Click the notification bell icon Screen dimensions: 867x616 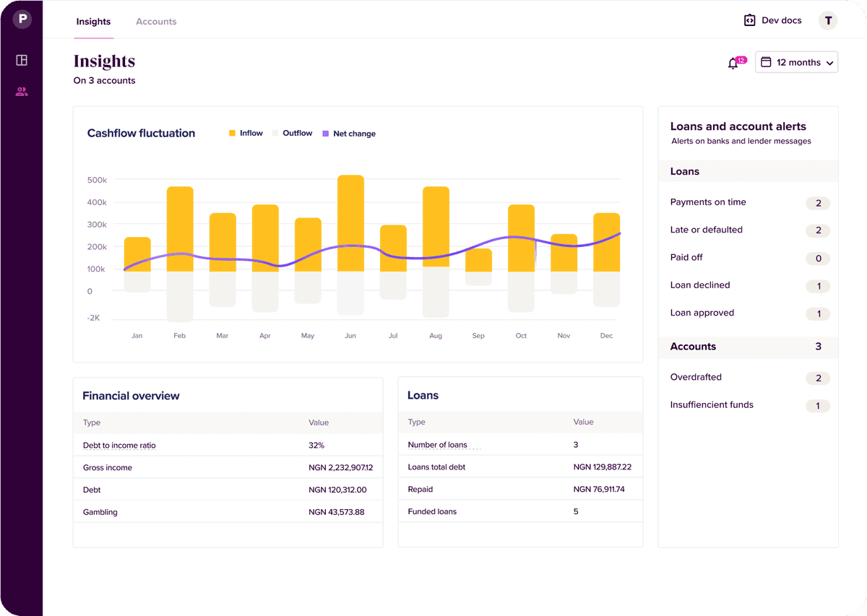(733, 64)
